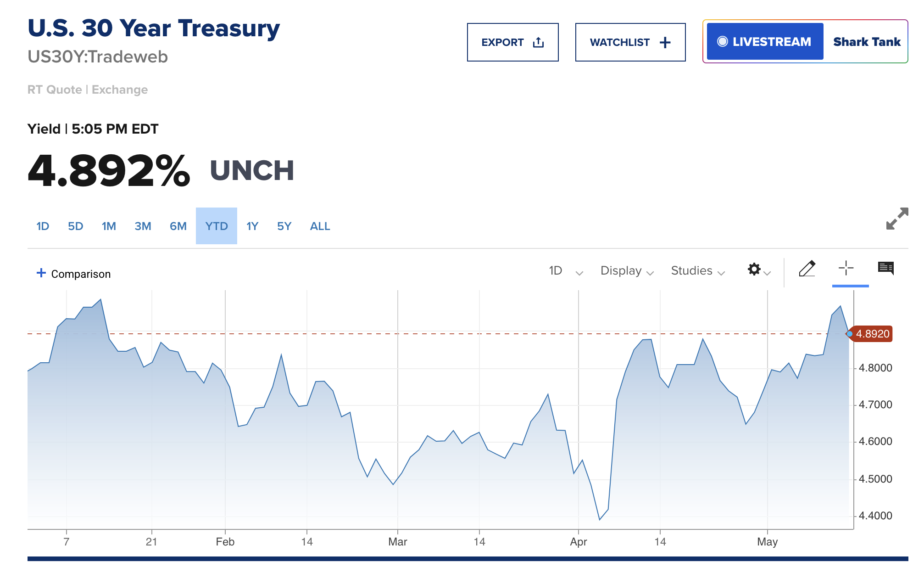Click the plus icon beside Comparison
Screen dimensions: 924x562
[41, 273]
